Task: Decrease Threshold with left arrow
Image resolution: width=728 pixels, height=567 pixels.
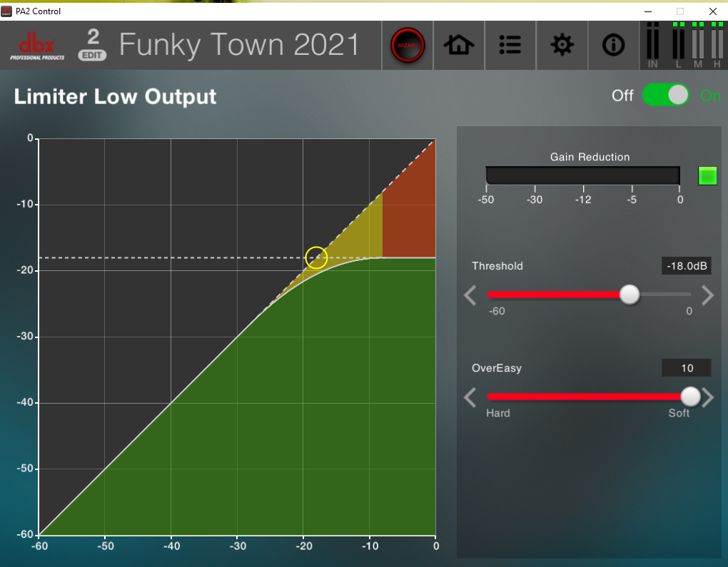Action: (470, 295)
